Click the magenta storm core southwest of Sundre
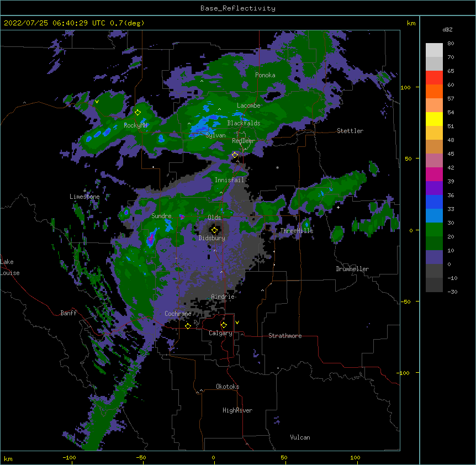 (x=151, y=240)
